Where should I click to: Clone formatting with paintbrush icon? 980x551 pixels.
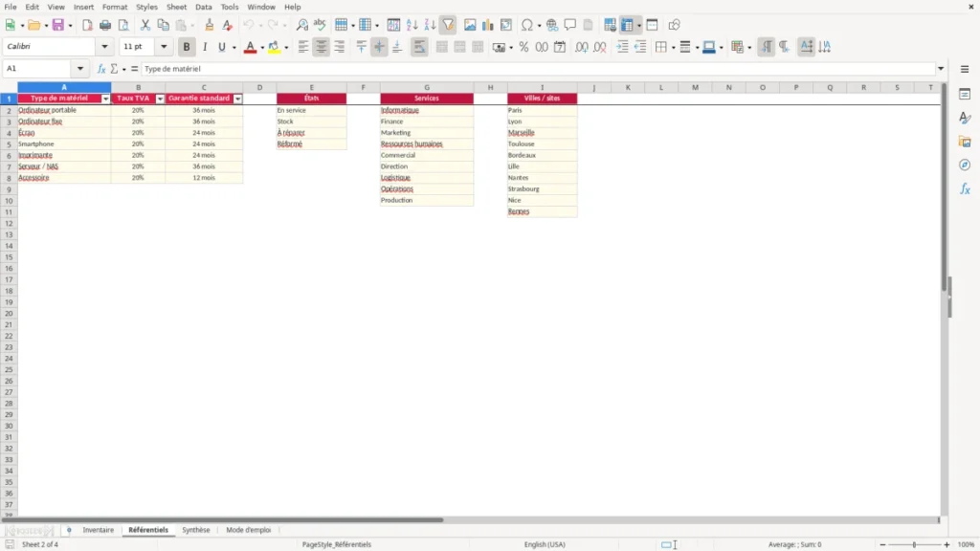(x=210, y=25)
